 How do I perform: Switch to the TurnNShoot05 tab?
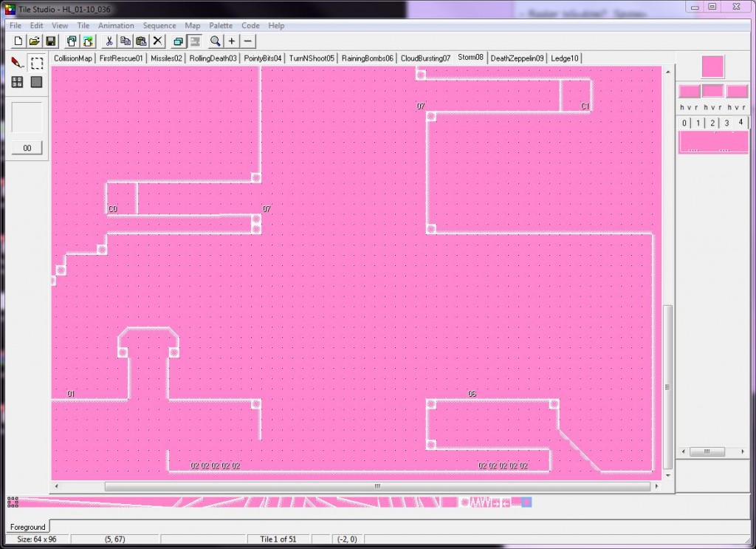pos(312,58)
